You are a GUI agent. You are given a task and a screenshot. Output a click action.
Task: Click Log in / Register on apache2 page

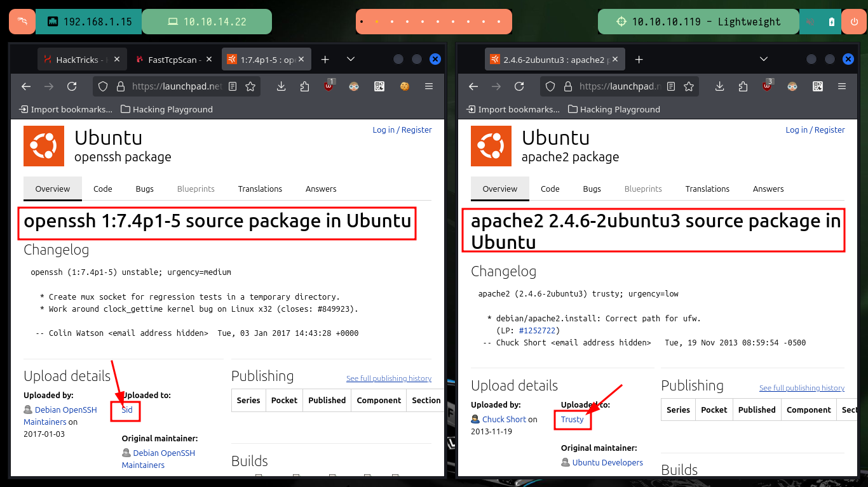815,130
